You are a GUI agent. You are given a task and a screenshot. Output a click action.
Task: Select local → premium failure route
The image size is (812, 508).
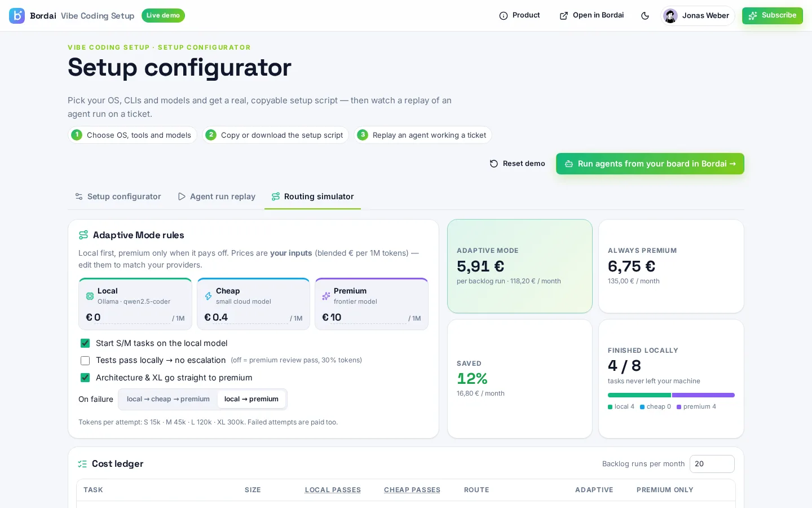tap(251, 399)
